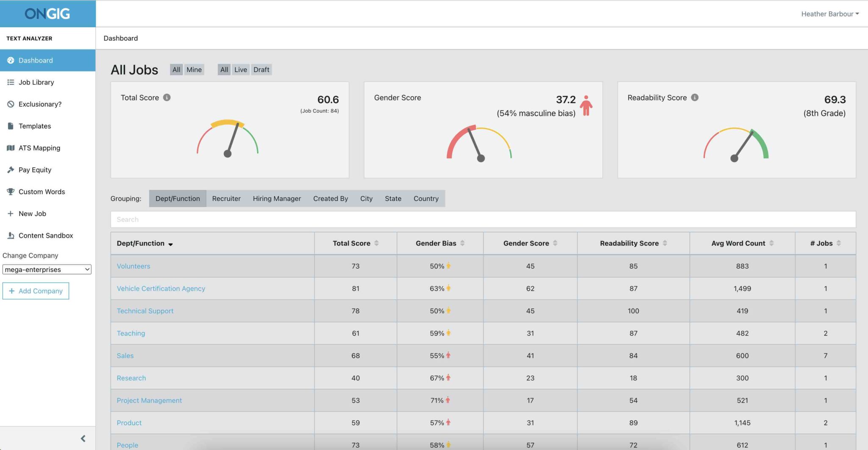Click the Readability Score info icon
Image resolution: width=868 pixels, height=450 pixels.
point(695,97)
